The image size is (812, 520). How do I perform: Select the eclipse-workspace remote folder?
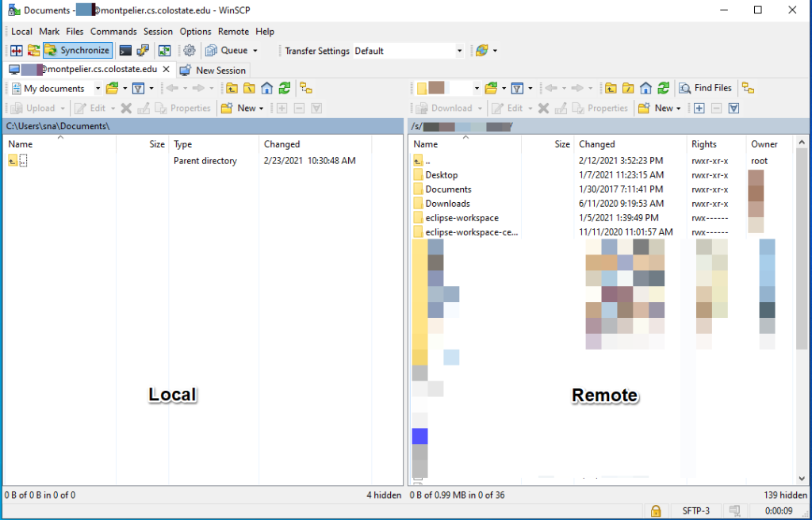coord(462,218)
